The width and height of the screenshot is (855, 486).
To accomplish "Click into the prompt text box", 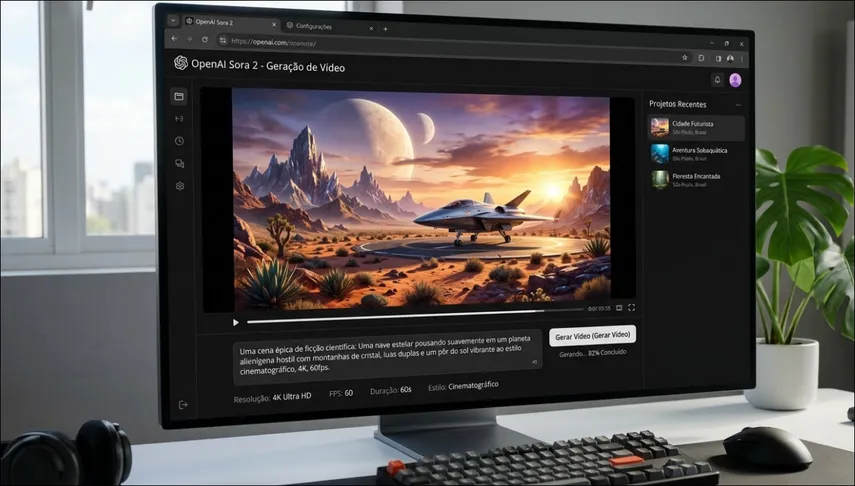I will tap(387, 356).
